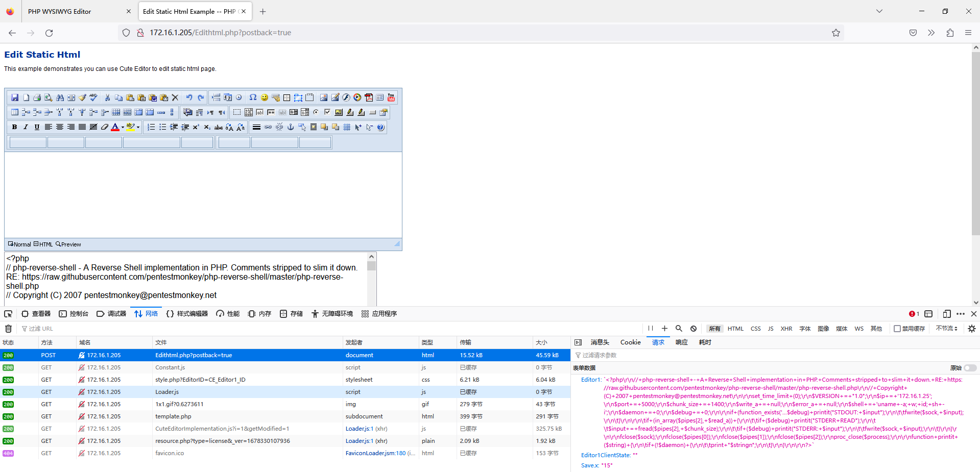Open the browser tab list chevron
This screenshot has height=472, width=980.
pos(879,11)
